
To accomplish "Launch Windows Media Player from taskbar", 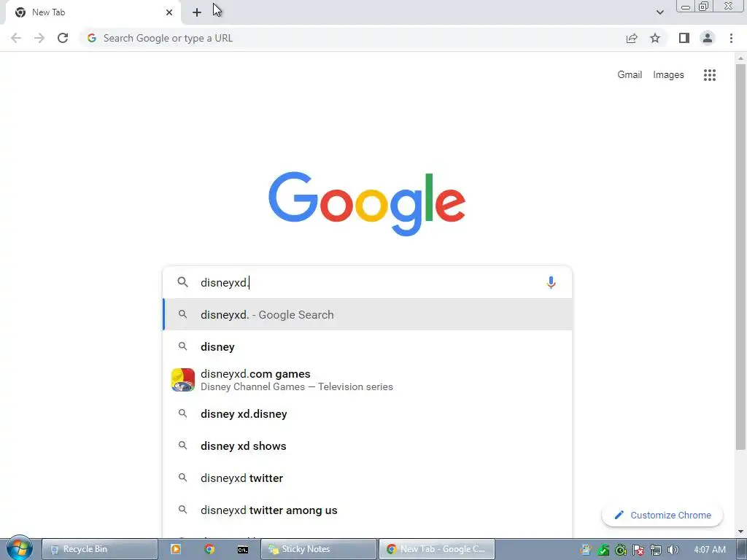I will [176, 549].
